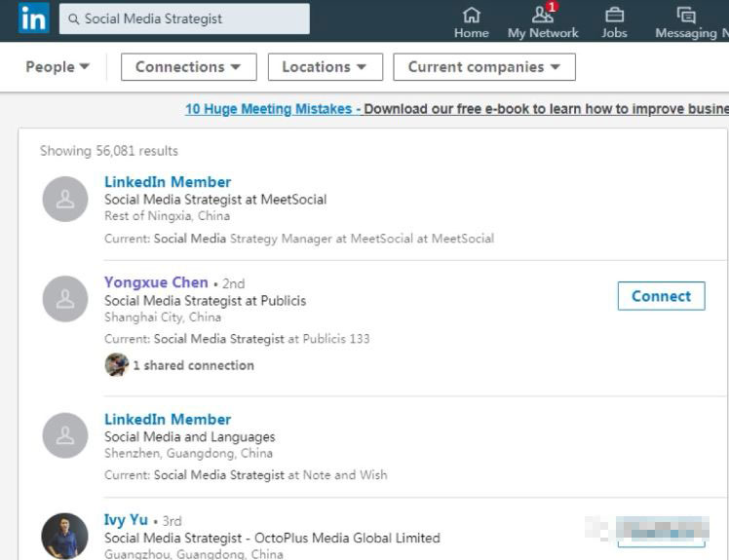
Task: Click the Shenzhen member's placeholder avatar
Action: click(65, 435)
